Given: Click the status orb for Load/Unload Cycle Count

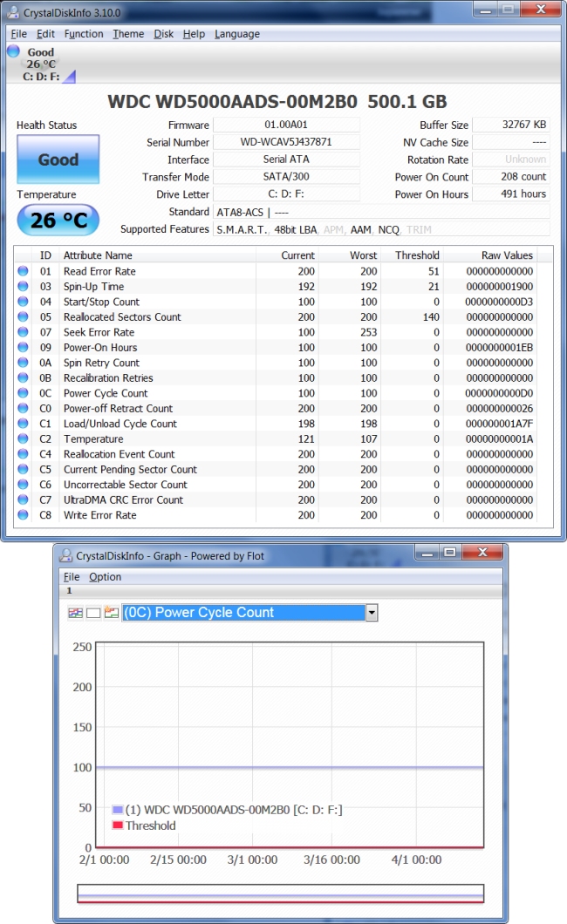Looking at the screenshot, I should (23, 424).
